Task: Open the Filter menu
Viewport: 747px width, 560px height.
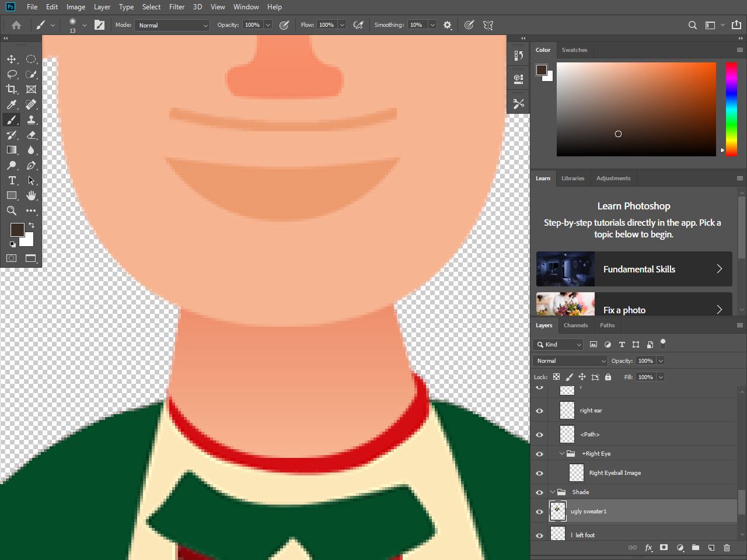Action: (x=177, y=6)
